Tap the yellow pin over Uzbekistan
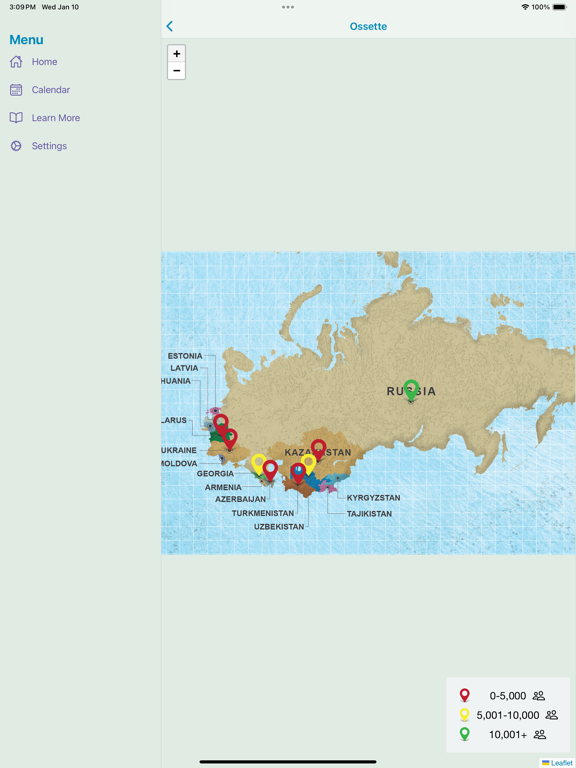Viewport: 576px width, 768px height. (x=309, y=463)
